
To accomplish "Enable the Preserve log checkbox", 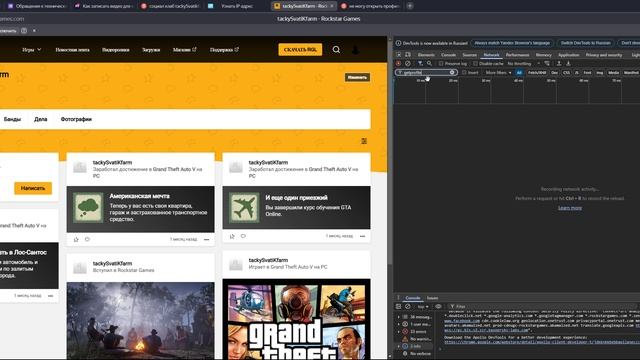I will (x=441, y=64).
